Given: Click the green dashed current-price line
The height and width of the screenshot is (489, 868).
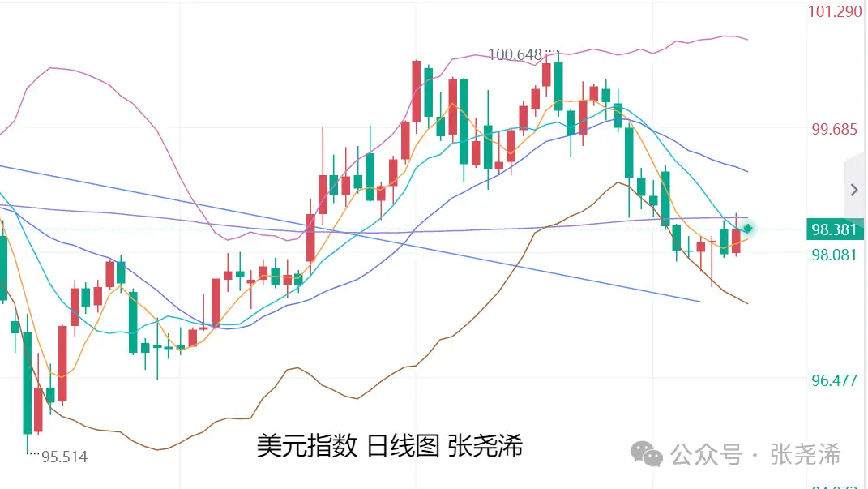Looking at the screenshot, I should coord(486,229).
